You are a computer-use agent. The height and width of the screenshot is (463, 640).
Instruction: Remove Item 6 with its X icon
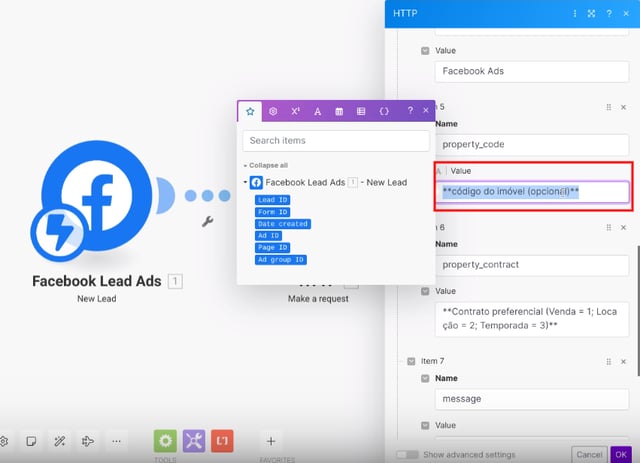(623, 227)
